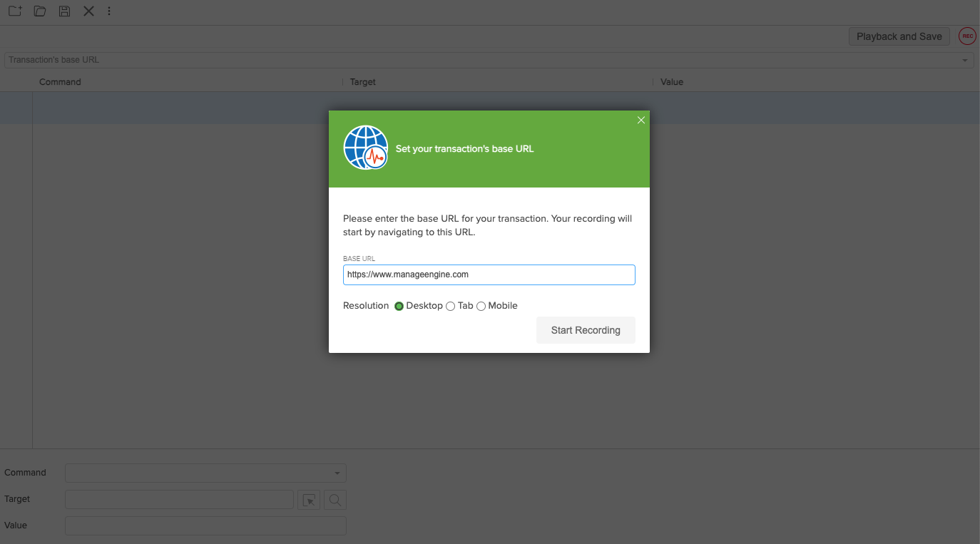The image size is (980, 544).
Task: Click the Value input field
Action: click(x=205, y=525)
